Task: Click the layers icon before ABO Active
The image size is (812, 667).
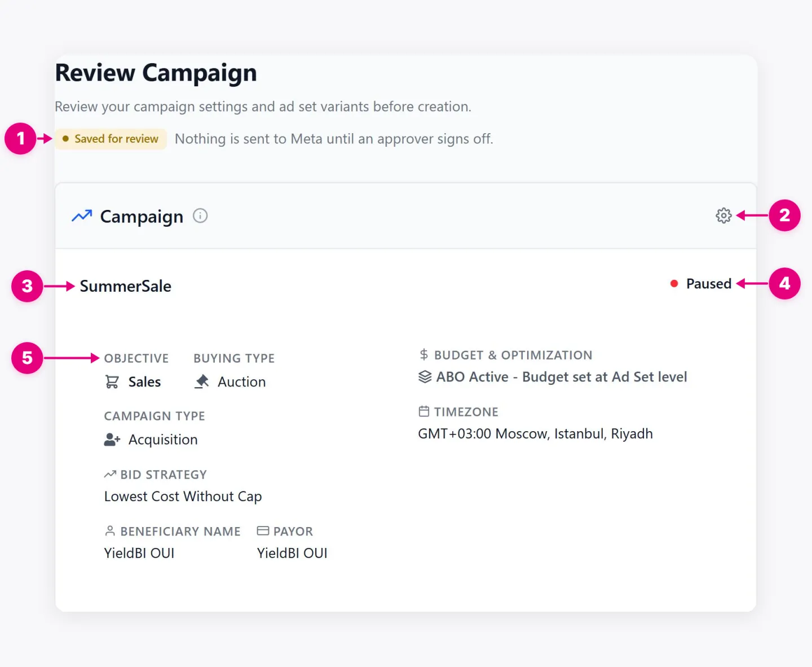Action: click(x=425, y=377)
